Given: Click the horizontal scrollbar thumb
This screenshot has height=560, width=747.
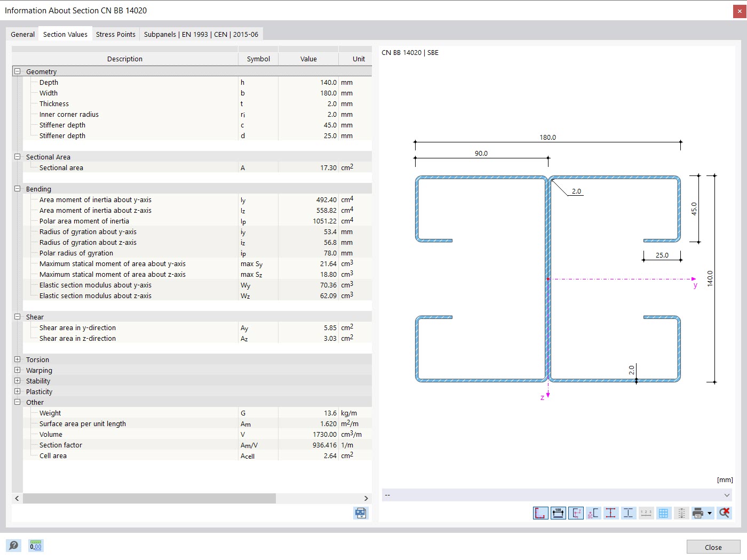Looking at the screenshot, I should click(149, 498).
